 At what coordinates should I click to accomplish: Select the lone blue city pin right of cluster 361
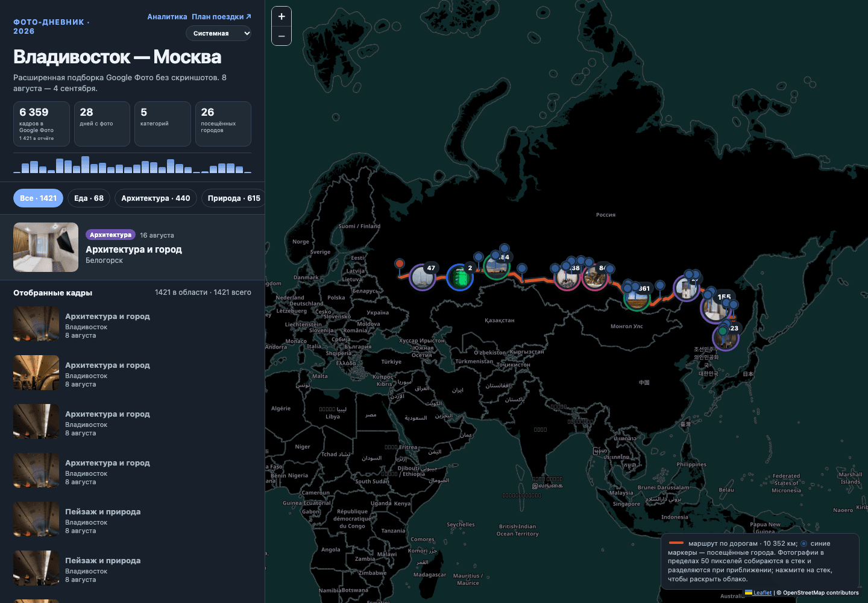(x=660, y=285)
